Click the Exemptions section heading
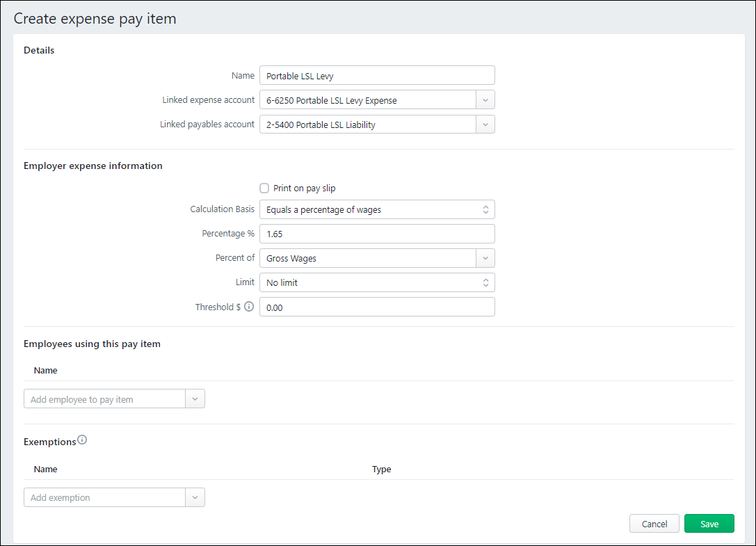The height and width of the screenshot is (546, 756). pyautogui.click(x=49, y=442)
